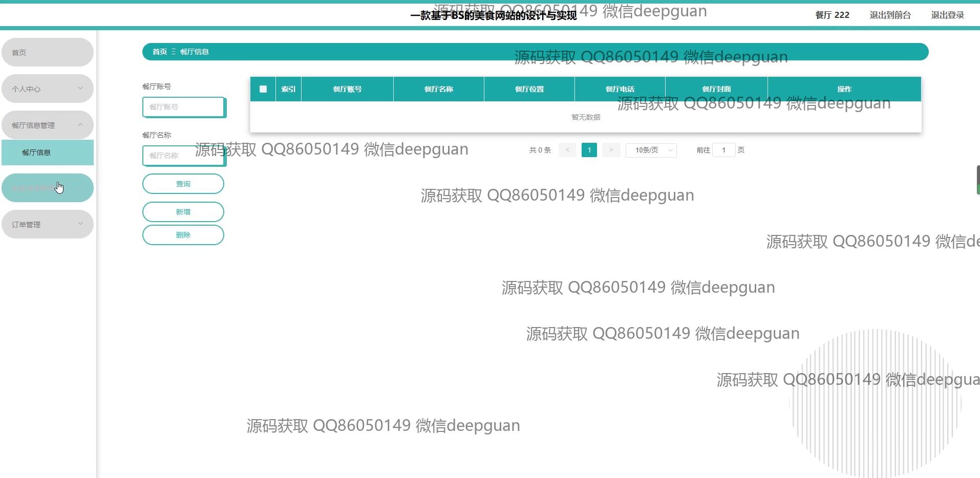Click the teal highlighted sidebar item under the cursor
Screen dimensions: 980x478
(x=48, y=188)
